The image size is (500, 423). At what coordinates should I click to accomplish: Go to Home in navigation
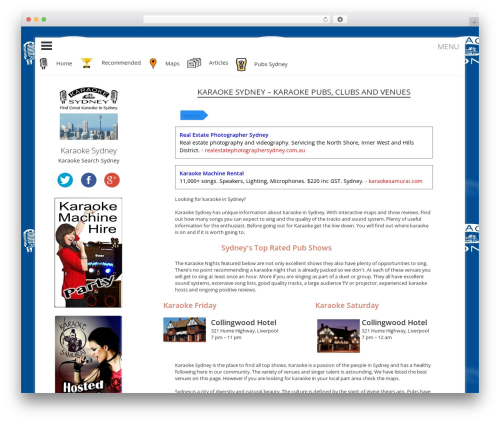(x=64, y=63)
